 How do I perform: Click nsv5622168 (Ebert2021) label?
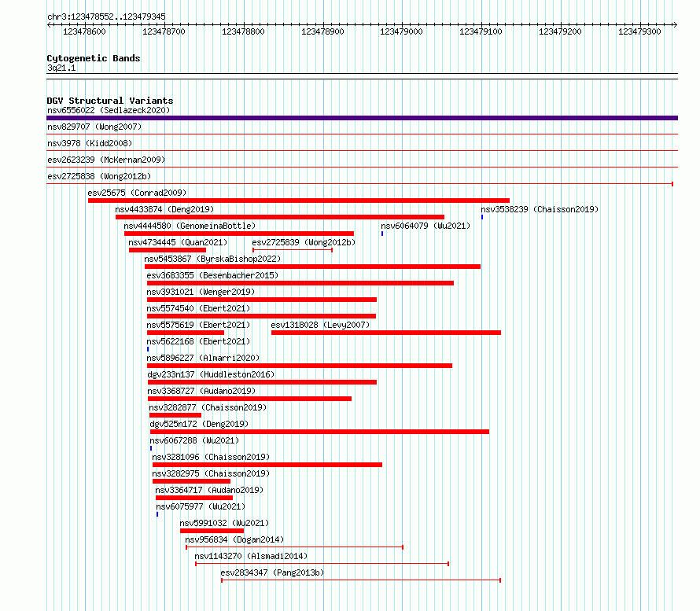point(198,341)
